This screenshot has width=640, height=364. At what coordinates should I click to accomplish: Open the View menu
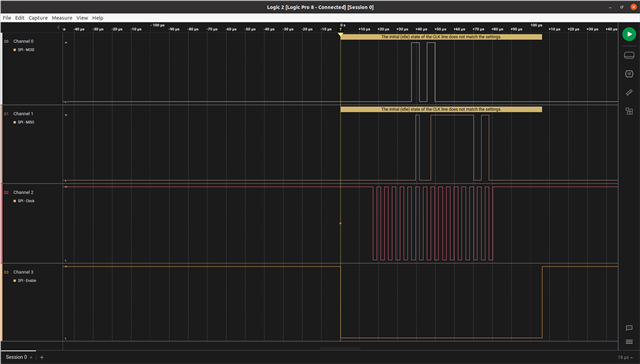pos(82,18)
